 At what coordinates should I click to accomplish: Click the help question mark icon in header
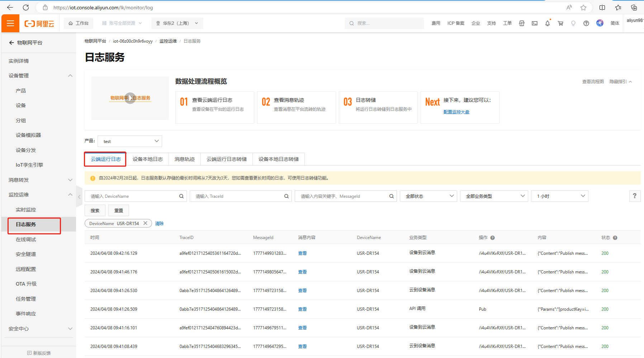(x=586, y=23)
